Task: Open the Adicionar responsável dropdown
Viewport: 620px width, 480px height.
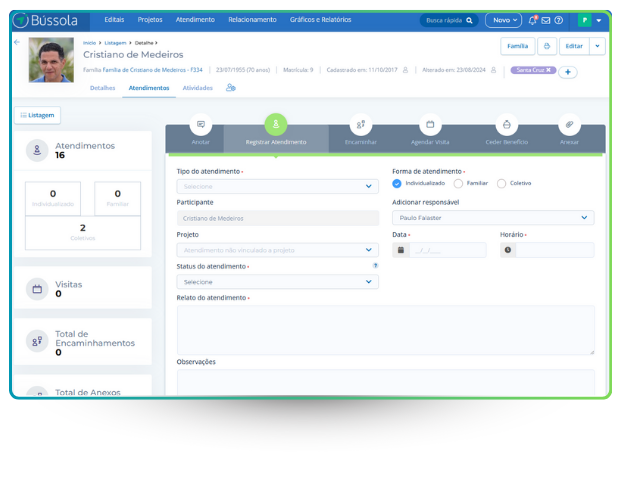Action: [493, 218]
